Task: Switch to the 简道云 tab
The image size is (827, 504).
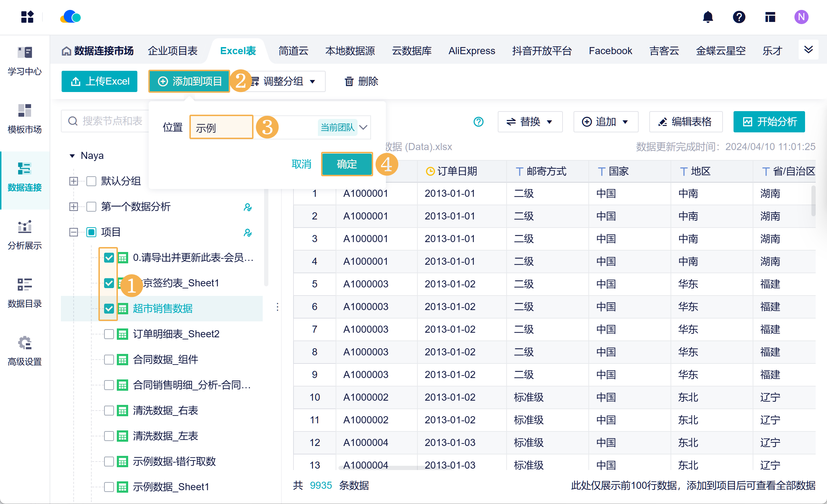Action: [293, 51]
